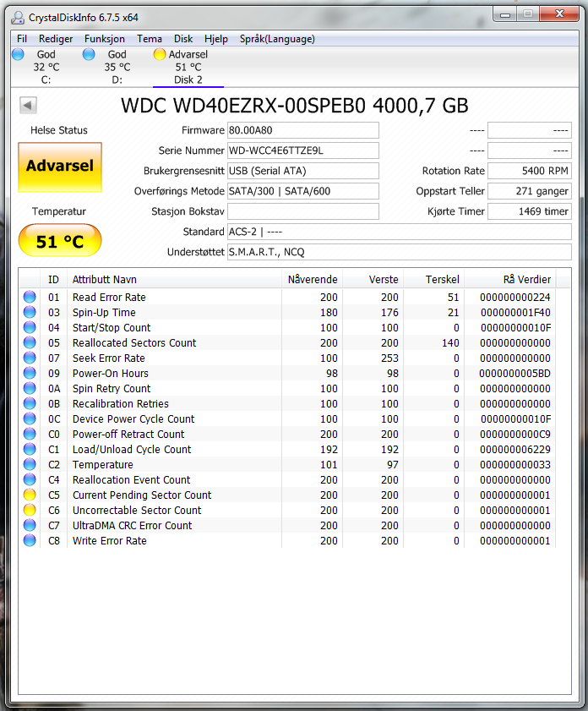Click the Verste value 253
Image resolution: width=588 pixels, height=711 pixels.
[389, 358]
